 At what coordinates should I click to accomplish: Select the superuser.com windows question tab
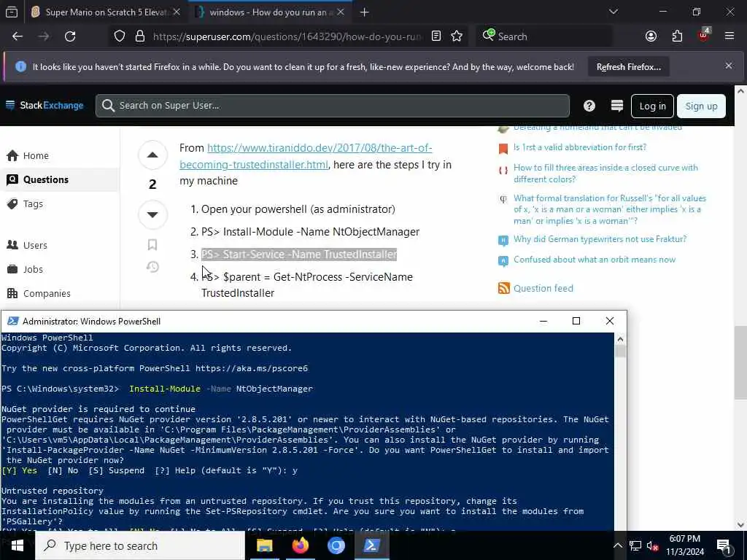point(270,12)
